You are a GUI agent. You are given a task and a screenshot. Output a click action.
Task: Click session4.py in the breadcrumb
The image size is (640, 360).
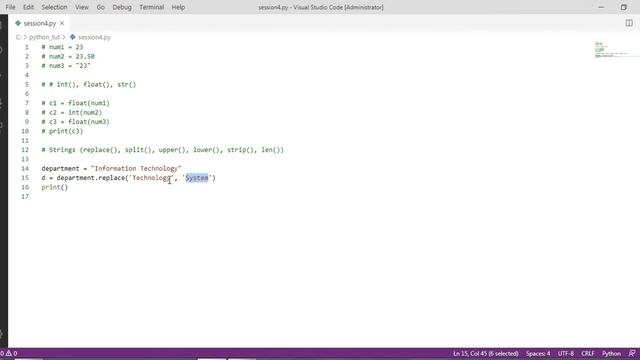tap(94, 37)
